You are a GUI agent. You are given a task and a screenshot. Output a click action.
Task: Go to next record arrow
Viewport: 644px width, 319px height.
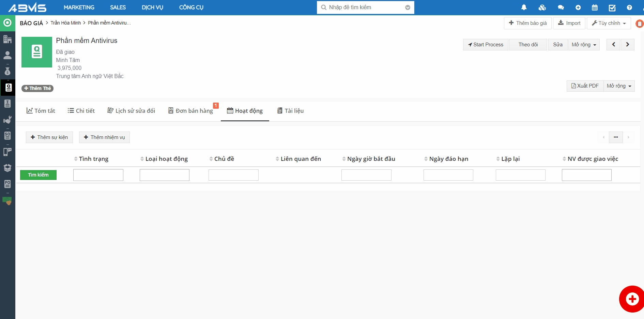[x=627, y=45]
